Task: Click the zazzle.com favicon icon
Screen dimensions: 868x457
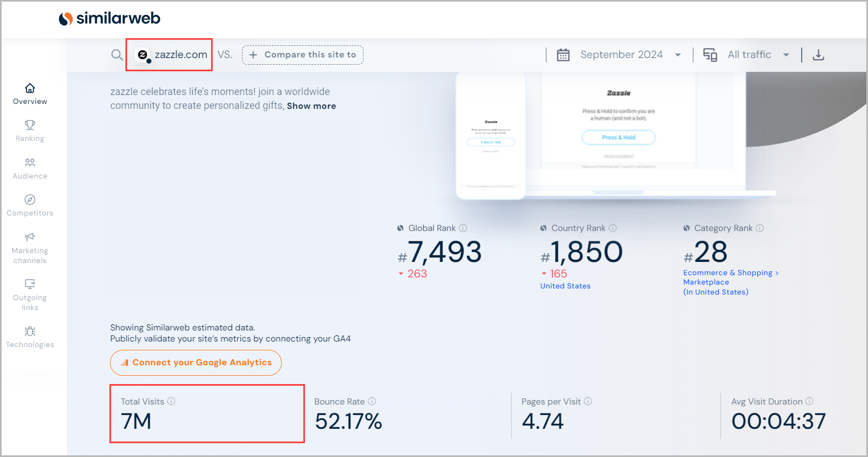Action: pos(143,55)
